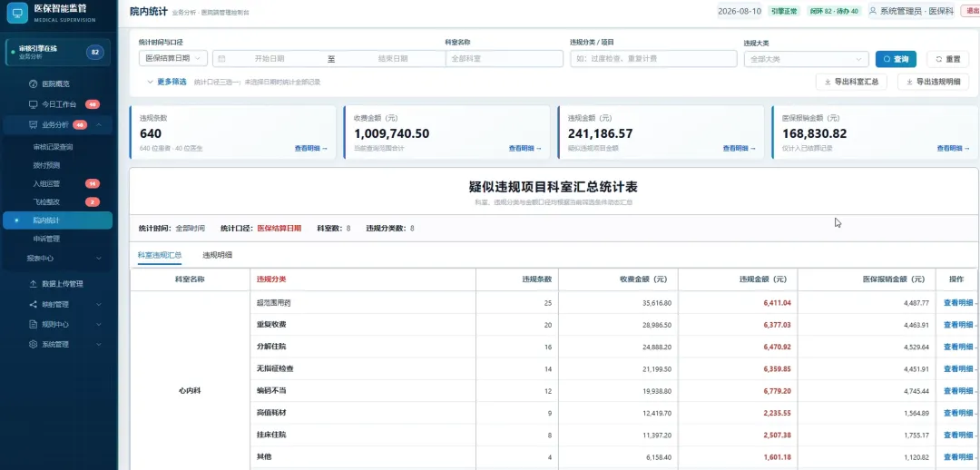Screen dimensions: 980x470
Task: Open 医院概览 via its gauge icon
Action: pos(34,83)
